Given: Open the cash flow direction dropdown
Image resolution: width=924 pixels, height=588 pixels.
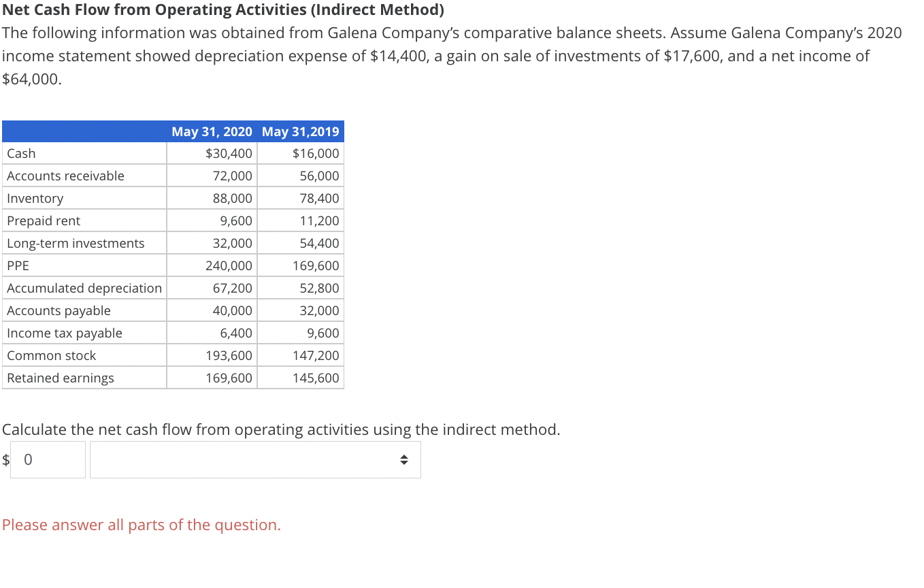Looking at the screenshot, I should (x=255, y=459).
